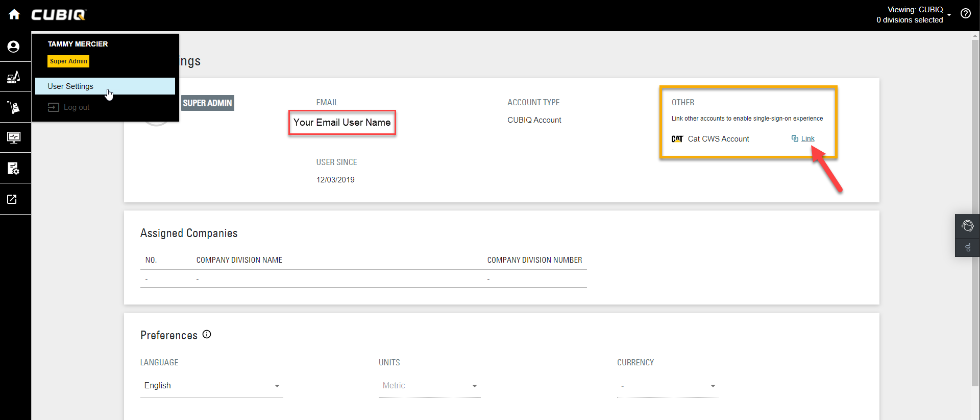
Task: Open the equipment excavator sidebar icon
Action: (x=14, y=77)
